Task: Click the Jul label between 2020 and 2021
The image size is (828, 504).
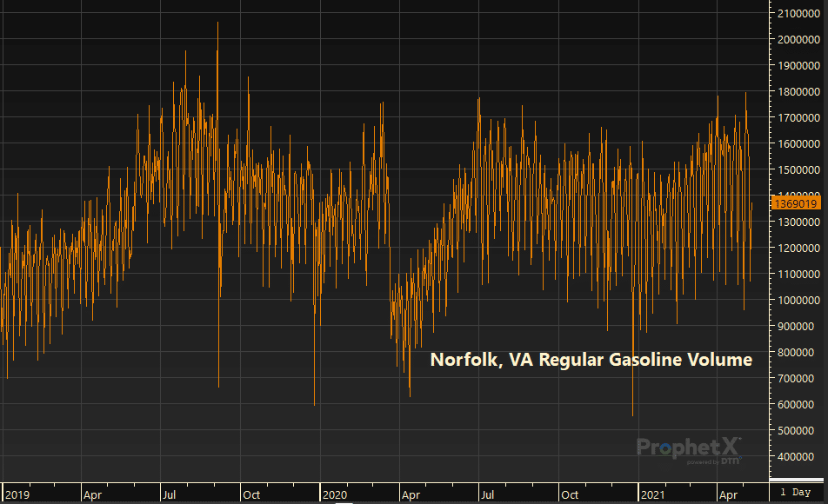Action: point(487,494)
